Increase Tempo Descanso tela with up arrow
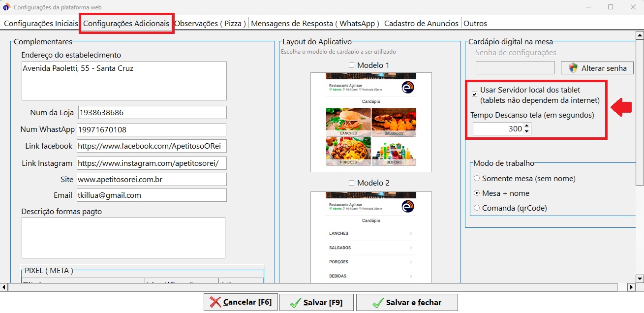644x313 pixels. 527,126
